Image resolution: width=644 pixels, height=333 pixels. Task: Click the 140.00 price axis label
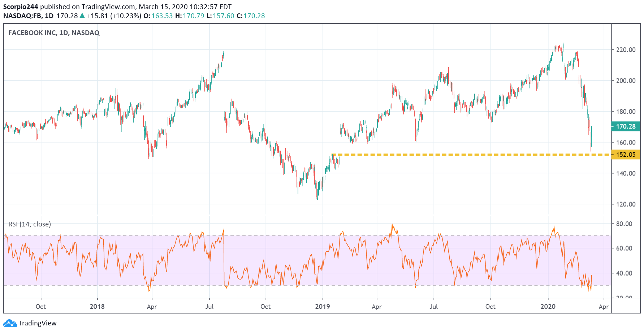click(626, 173)
